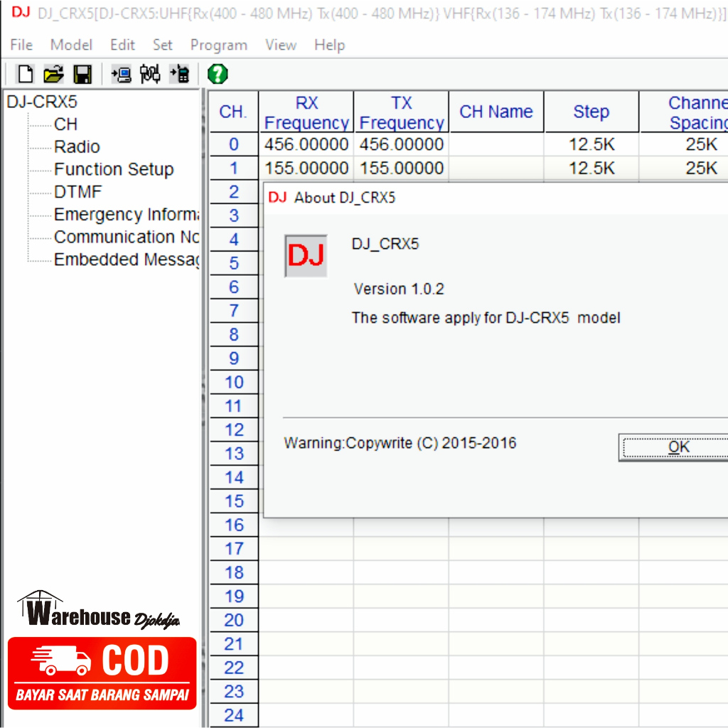Save current data with floppy disk icon
Viewport: 728px width, 728px height.
click(82, 74)
